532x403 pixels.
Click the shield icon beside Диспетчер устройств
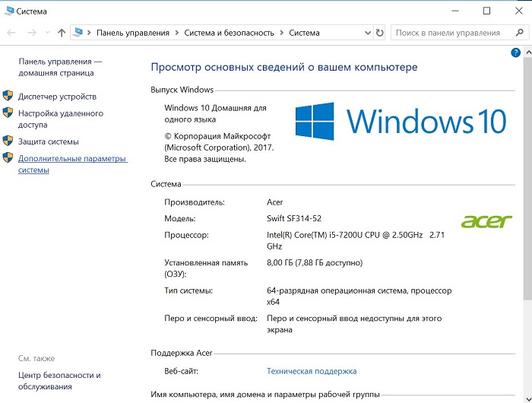click(8, 96)
